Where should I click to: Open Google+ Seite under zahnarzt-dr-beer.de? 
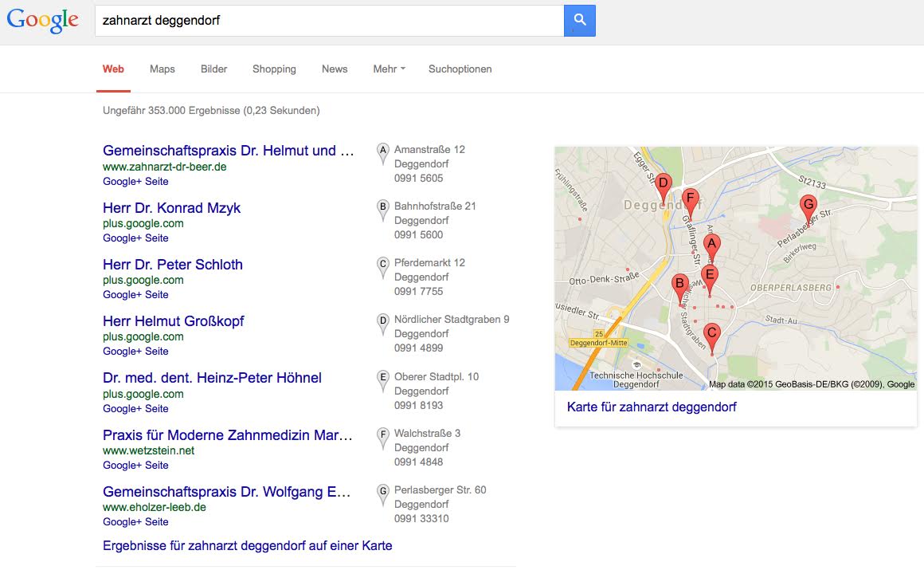click(x=135, y=182)
